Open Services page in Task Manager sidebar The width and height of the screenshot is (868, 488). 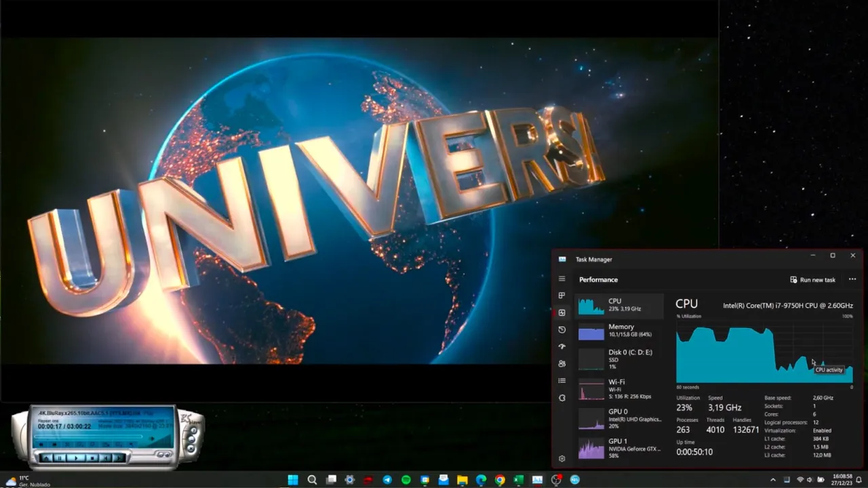tap(561, 398)
